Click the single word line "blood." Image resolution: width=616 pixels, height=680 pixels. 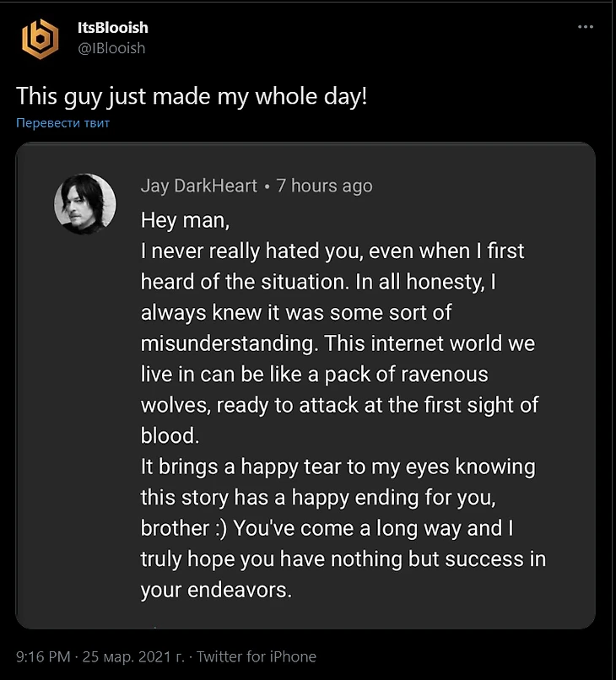click(x=169, y=435)
